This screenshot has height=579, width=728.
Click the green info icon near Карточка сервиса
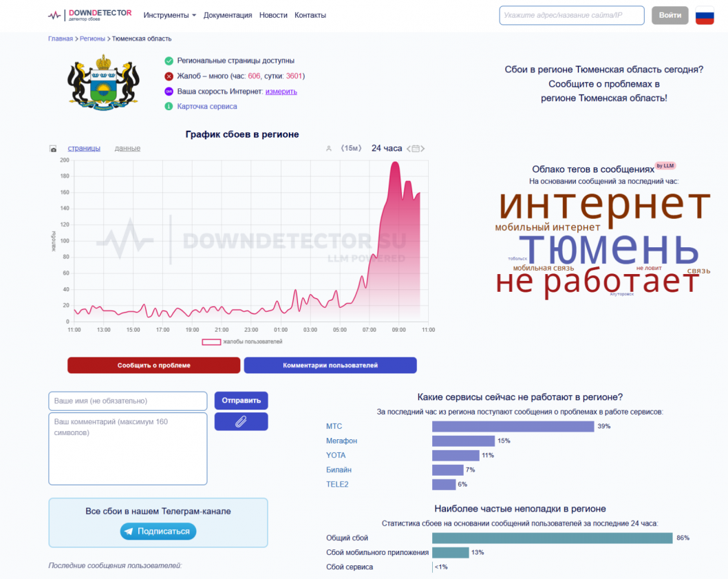tap(169, 107)
